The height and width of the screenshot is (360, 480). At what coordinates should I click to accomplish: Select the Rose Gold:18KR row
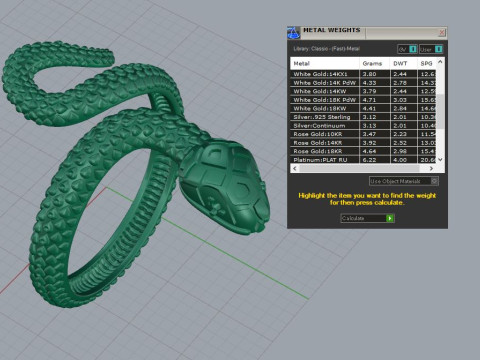(x=363, y=151)
